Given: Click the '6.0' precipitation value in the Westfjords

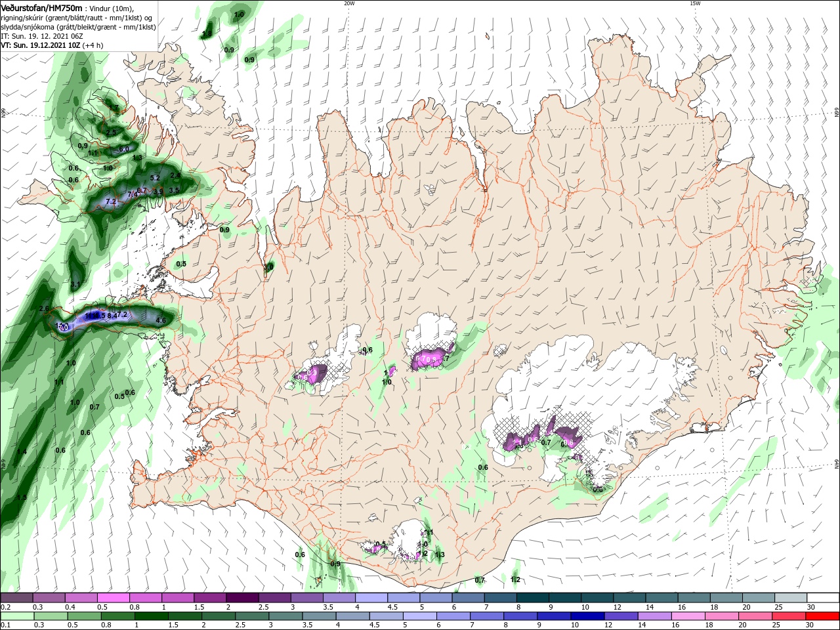Looking at the screenshot, I should pyautogui.click(x=123, y=149).
